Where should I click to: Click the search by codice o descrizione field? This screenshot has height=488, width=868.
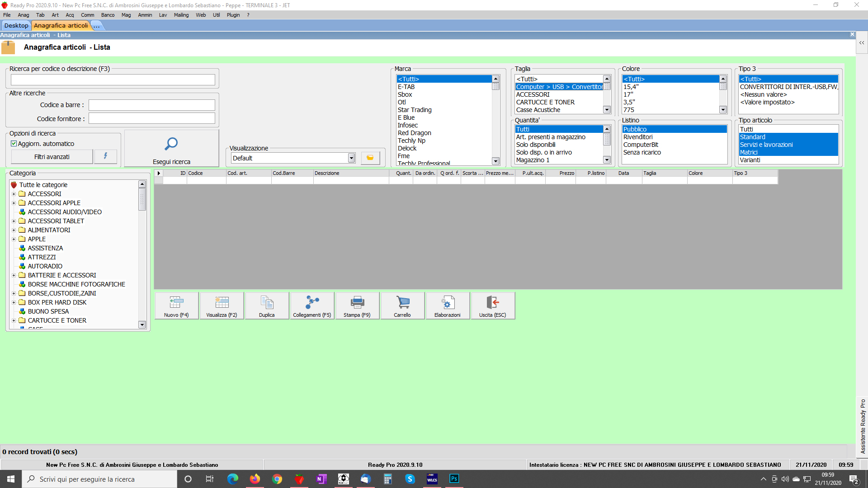tap(113, 80)
